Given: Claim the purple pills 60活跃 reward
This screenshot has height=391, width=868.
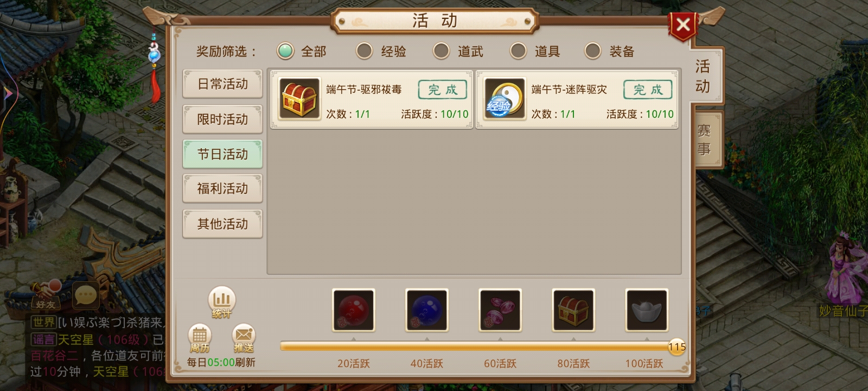Looking at the screenshot, I should (500, 310).
